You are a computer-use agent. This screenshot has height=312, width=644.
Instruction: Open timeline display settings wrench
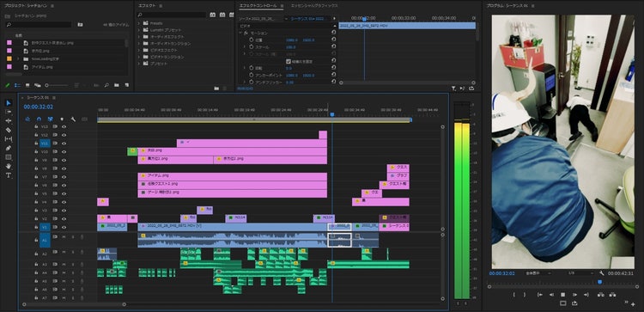coord(73,119)
